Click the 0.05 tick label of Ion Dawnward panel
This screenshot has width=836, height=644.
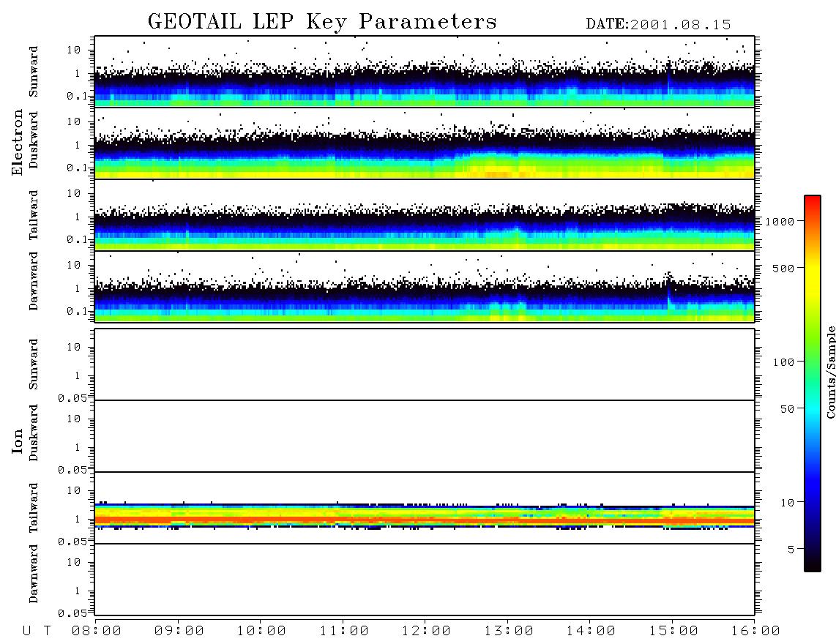(72, 613)
